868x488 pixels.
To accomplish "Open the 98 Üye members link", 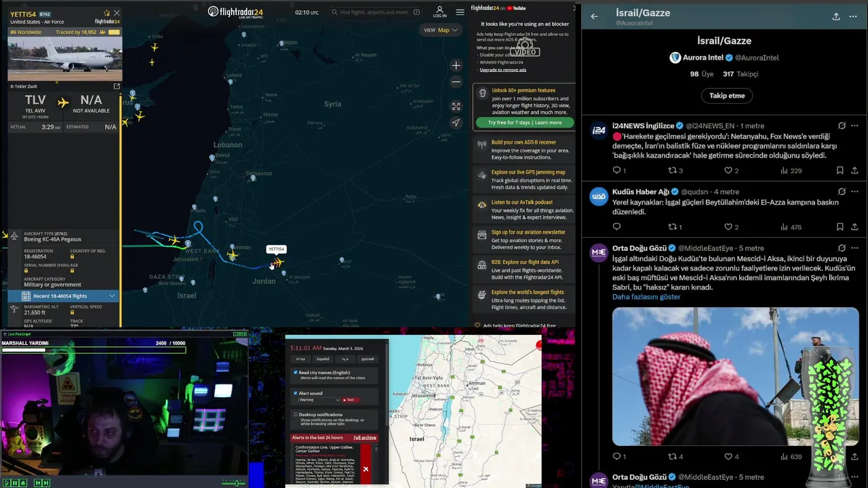I will [x=703, y=74].
